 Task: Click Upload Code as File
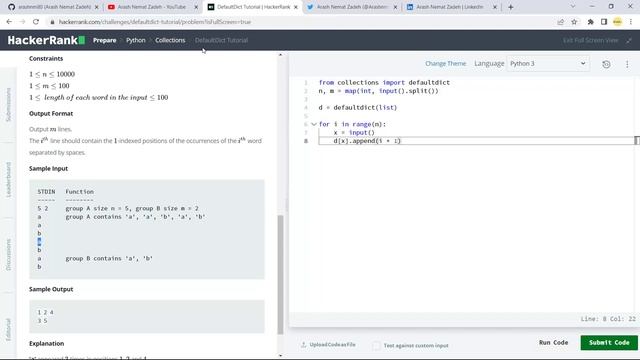click(329, 345)
